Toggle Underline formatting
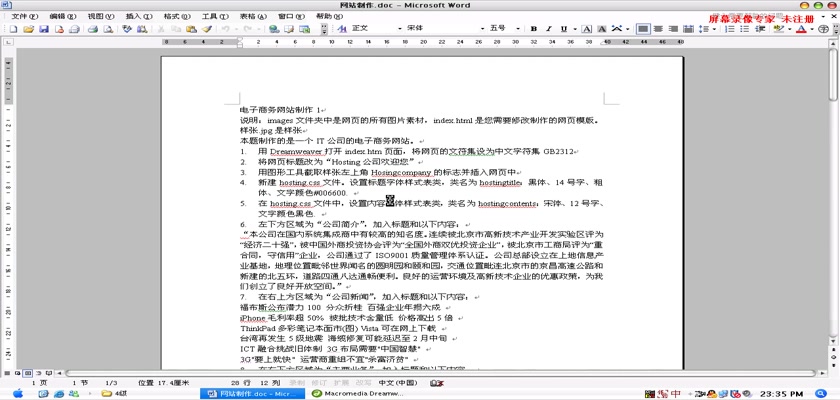The image size is (840, 400). point(564,28)
